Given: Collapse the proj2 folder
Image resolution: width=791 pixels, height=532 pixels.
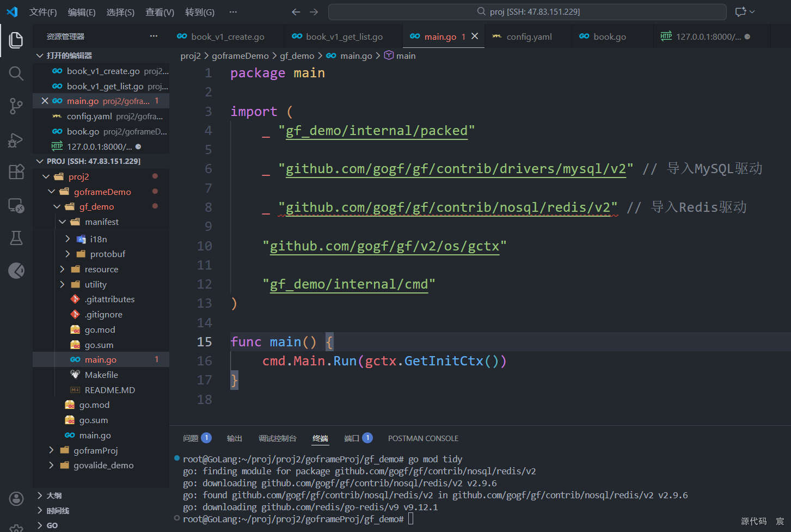Looking at the screenshot, I should [46, 176].
